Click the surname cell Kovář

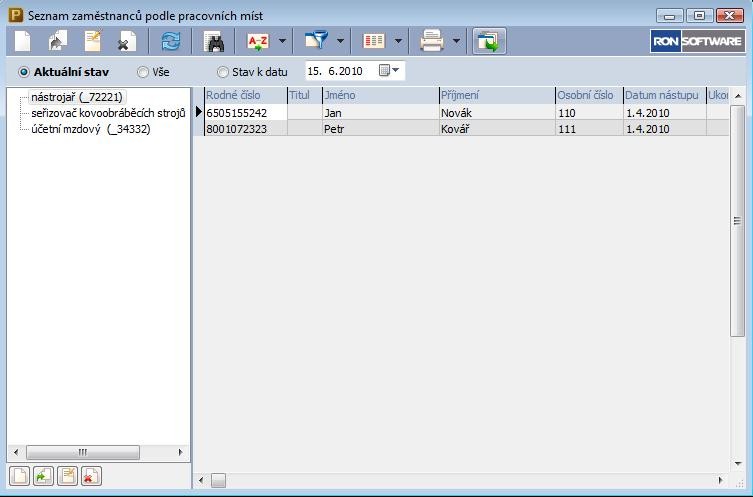tap(497, 129)
